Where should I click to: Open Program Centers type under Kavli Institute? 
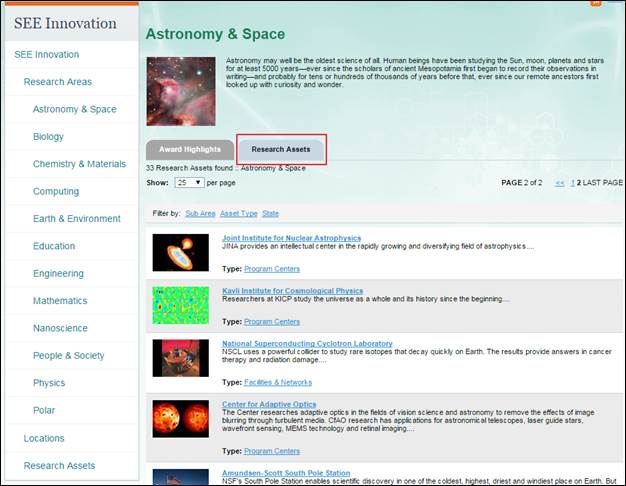(x=272, y=321)
